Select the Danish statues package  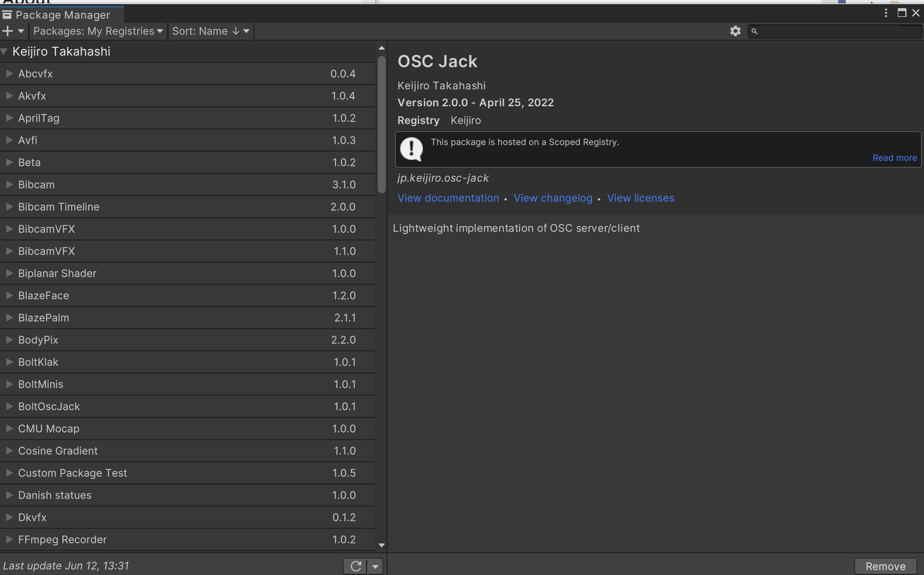click(x=187, y=495)
